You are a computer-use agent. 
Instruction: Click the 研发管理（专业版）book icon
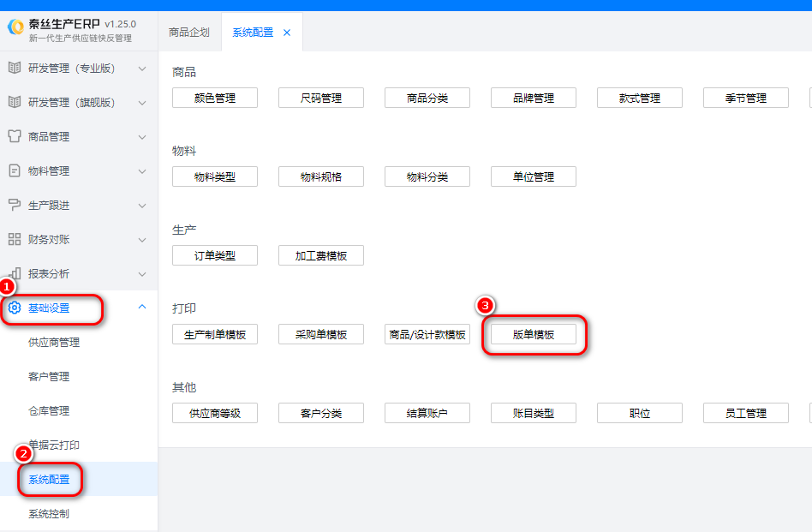pos(14,68)
